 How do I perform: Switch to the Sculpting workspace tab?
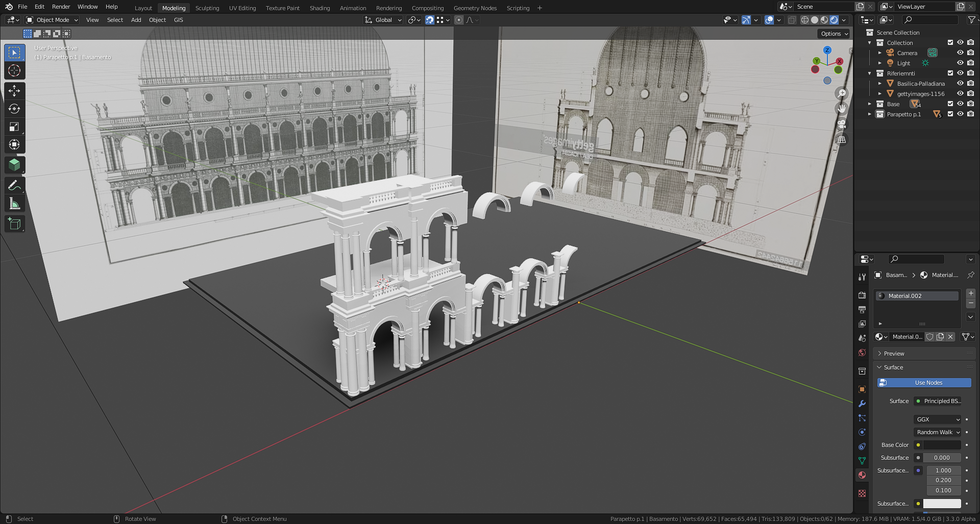[207, 8]
